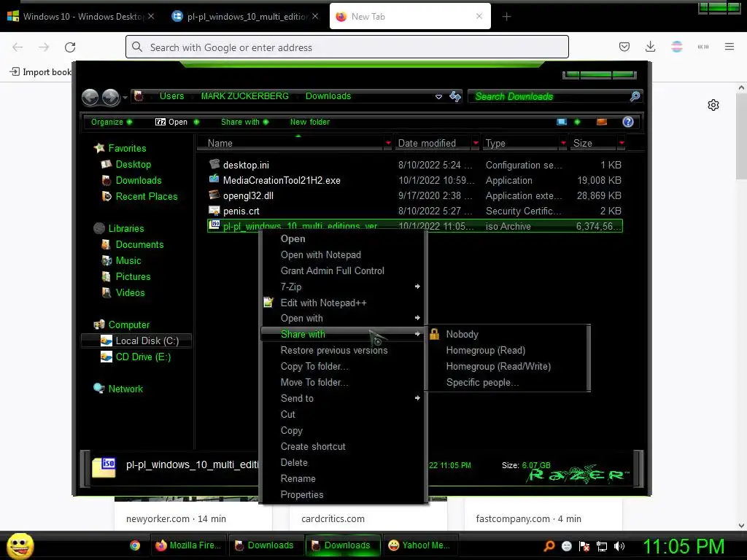Close the New Tab tab
Image resolution: width=747 pixels, height=560 pixels.
(x=479, y=16)
